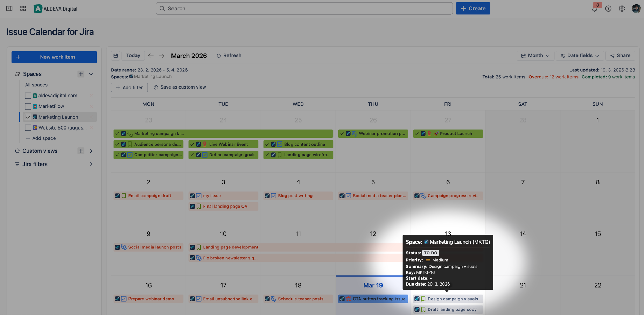
Task: Open the Month view dropdown
Action: click(x=535, y=55)
